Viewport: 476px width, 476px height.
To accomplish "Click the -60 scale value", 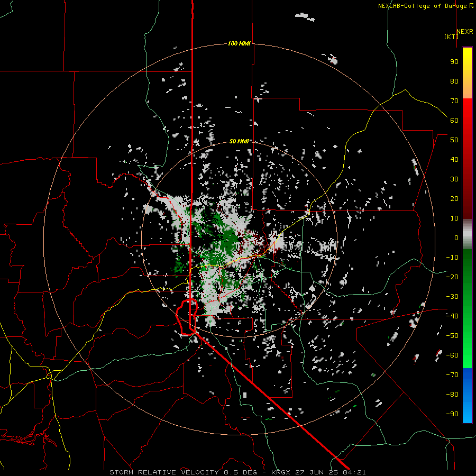I will click(452, 355).
